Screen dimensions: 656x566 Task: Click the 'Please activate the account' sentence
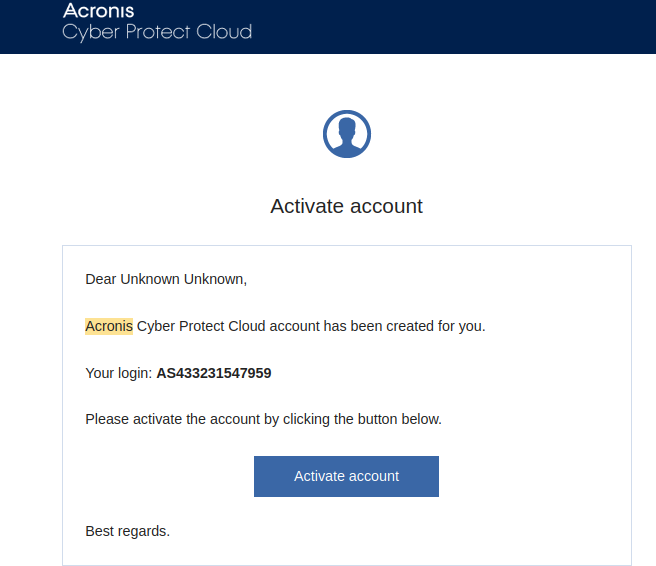(x=264, y=419)
